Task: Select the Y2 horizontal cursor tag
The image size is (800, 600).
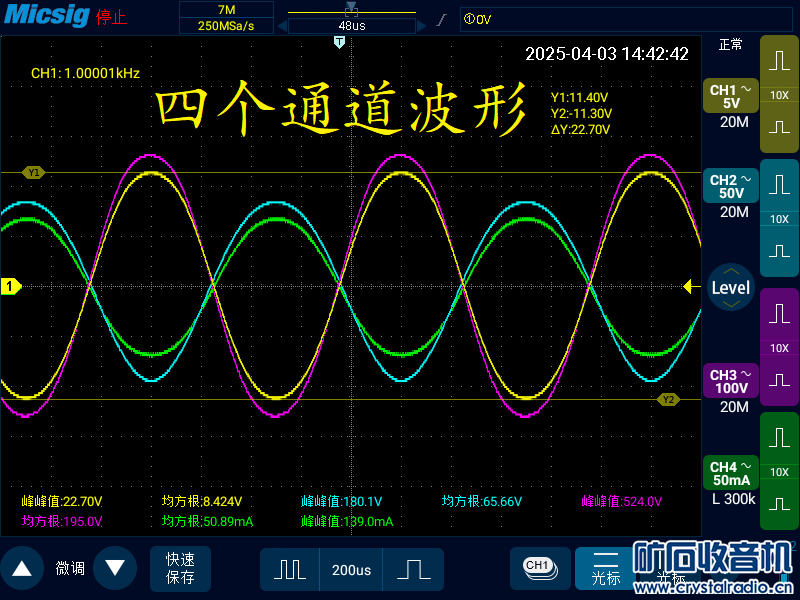Action: 668,399
